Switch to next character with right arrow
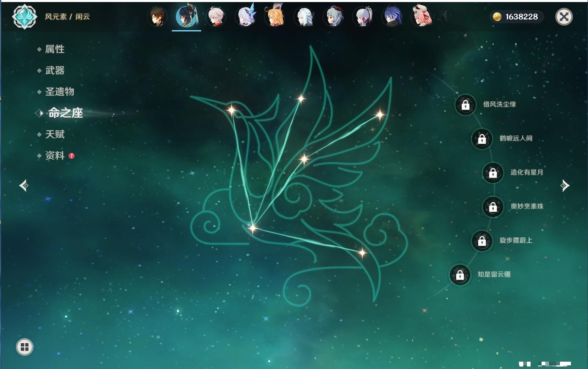Image resolution: width=588 pixels, height=369 pixels. point(565,186)
